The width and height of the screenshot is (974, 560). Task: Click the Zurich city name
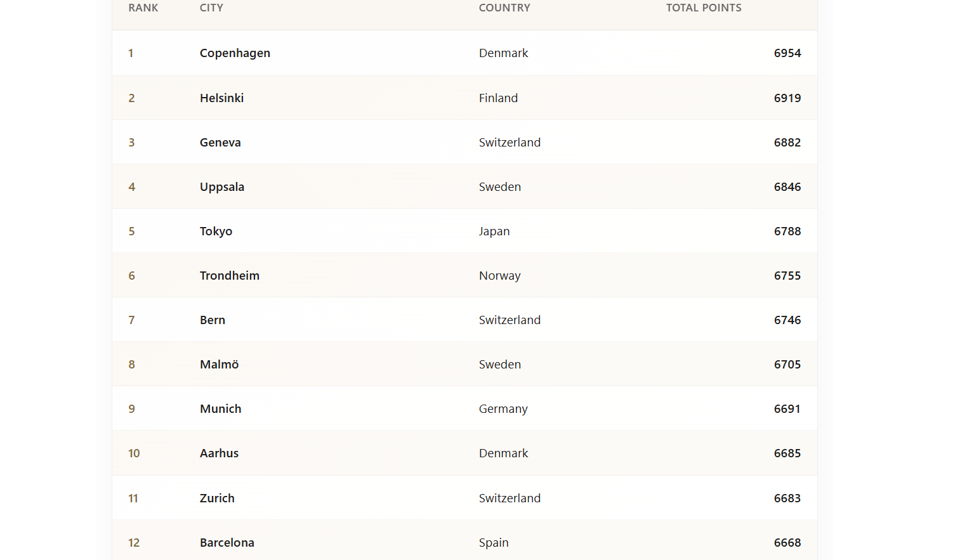pyautogui.click(x=217, y=498)
